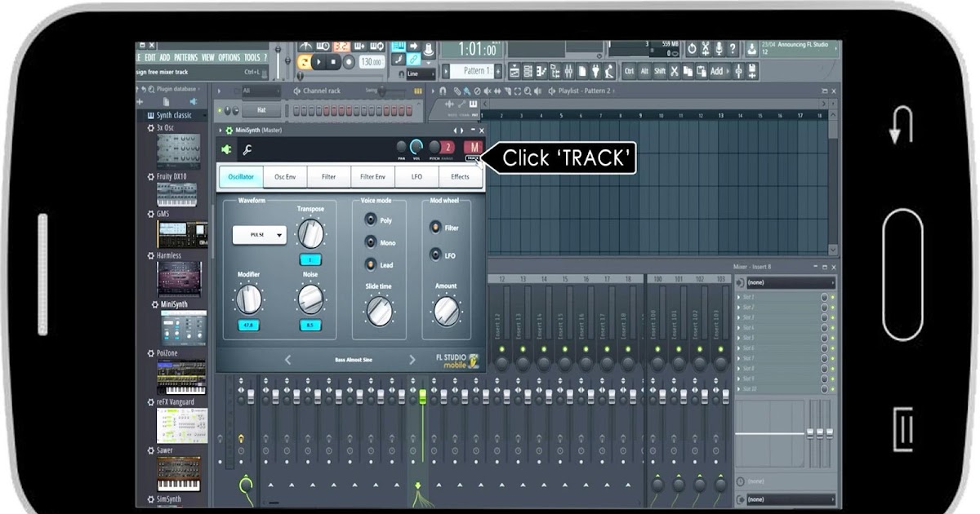Image resolution: width=980 pixels, height=514 pixels.
Task: Click the undo icon in the top toolbar
Action: (x=692, y=47)
